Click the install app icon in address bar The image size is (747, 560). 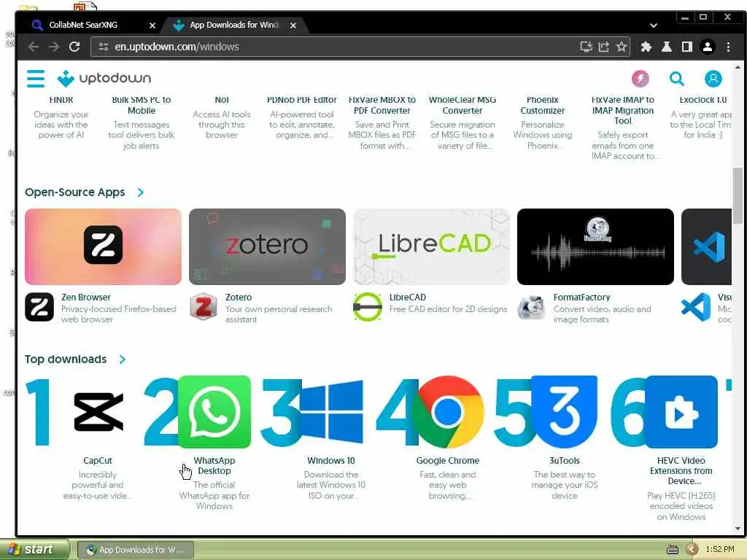tap(586, 47)
